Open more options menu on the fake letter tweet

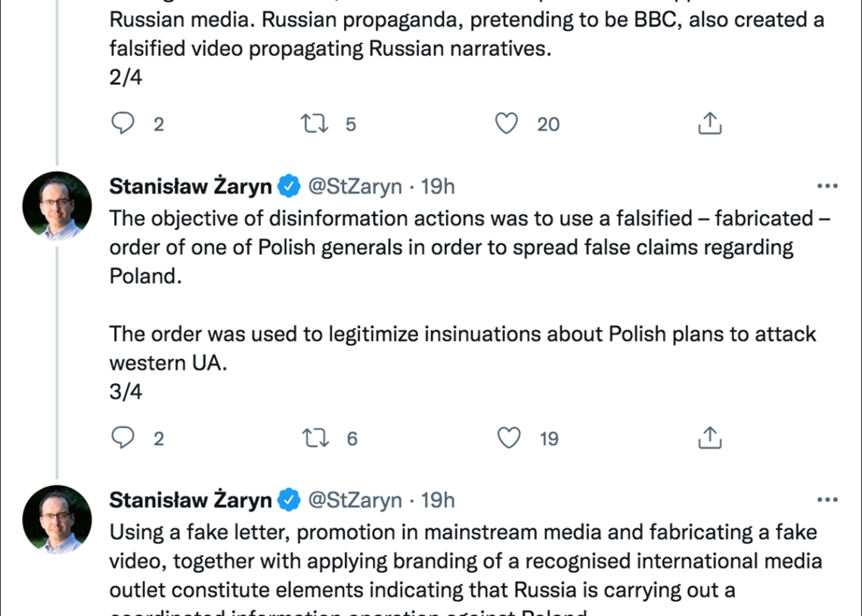click(x=827, y=500)
